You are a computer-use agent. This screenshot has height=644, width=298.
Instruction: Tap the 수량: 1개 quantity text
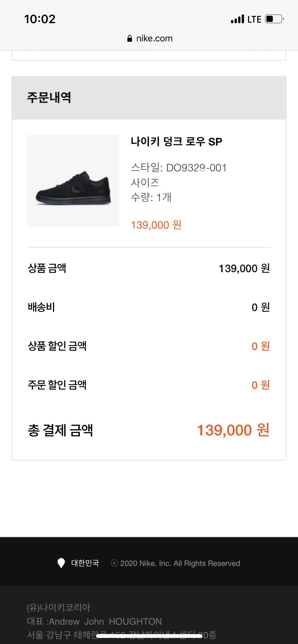click(x=151, y=197)
